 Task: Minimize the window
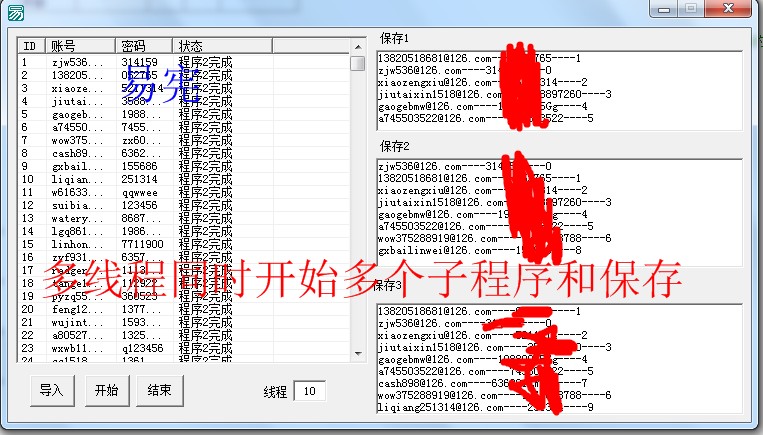665,8
